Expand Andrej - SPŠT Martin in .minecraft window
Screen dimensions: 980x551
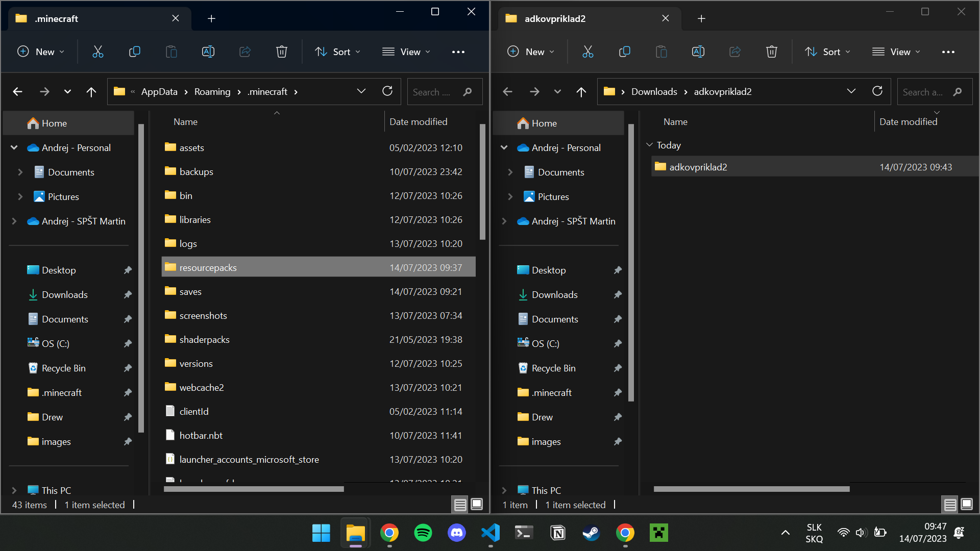click(x=14, y=221)
